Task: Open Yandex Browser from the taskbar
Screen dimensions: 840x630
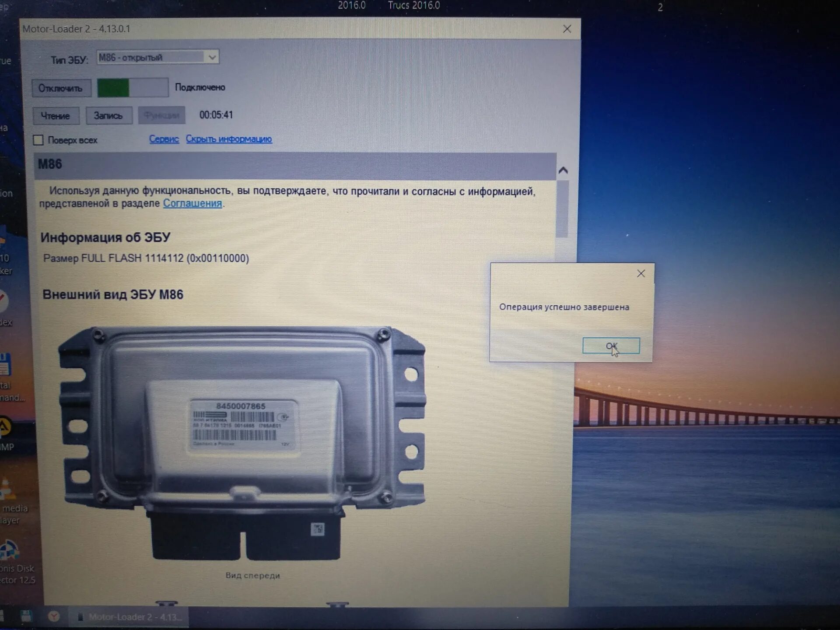Action: pos(54,617)
